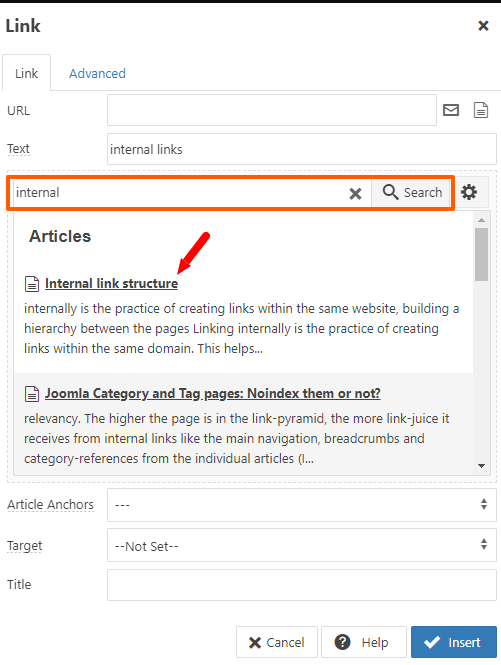Open the Target dropdown showing Not Set
501x665 pixels.
302,545
